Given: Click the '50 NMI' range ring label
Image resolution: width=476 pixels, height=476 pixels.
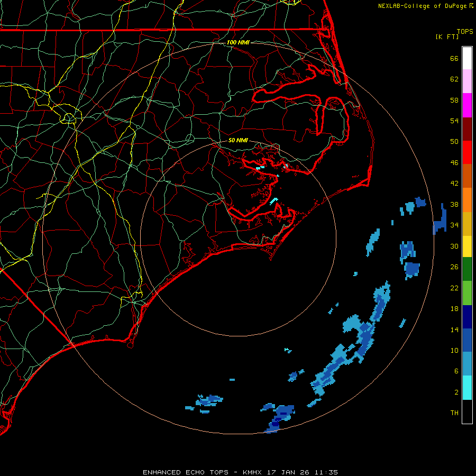Looking at the screenshot, I should pos(238,140).
